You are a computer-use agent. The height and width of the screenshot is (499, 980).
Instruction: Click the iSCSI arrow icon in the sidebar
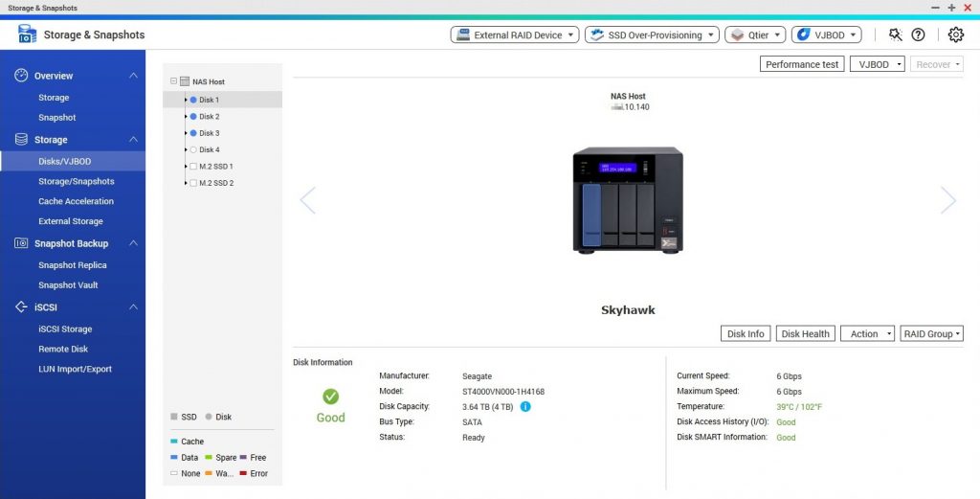point(21,307)
